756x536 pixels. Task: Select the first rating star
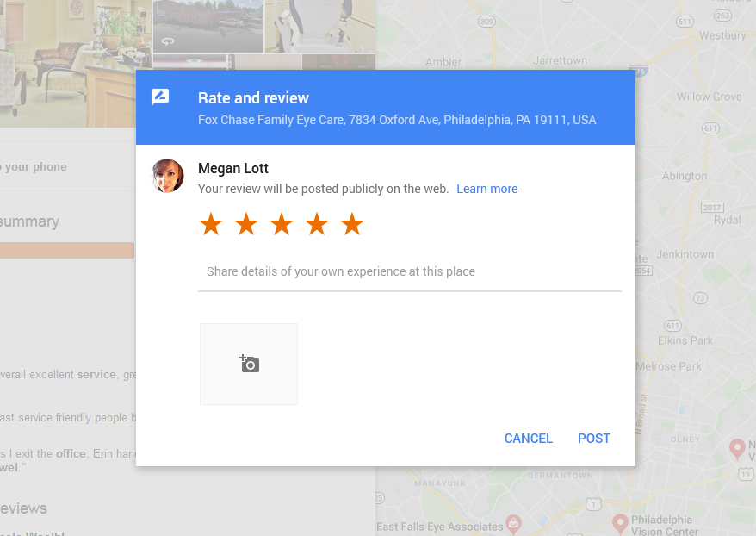(211, 224)
